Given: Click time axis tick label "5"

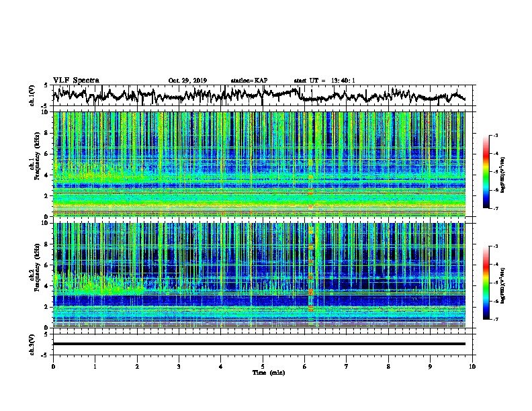Looking at the screenshot, I should coord(263,367).
